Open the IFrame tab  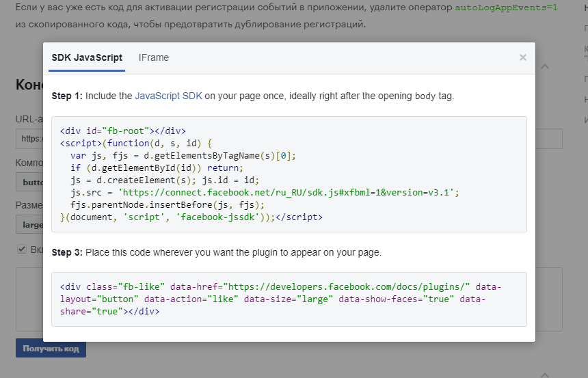(x=154, y=57)
